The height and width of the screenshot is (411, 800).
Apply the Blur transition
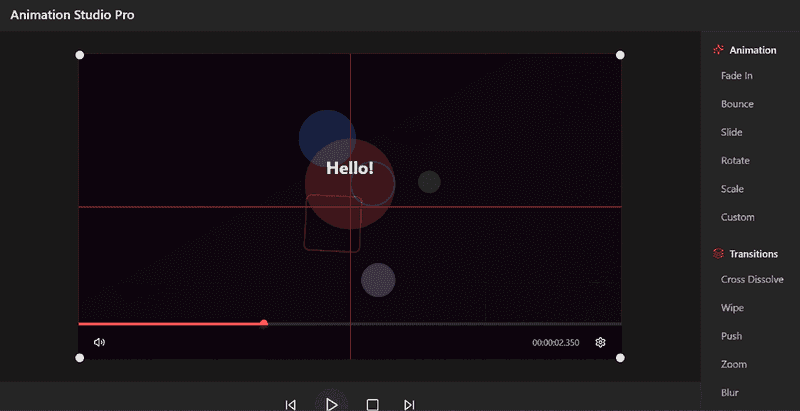coord(730,393)
